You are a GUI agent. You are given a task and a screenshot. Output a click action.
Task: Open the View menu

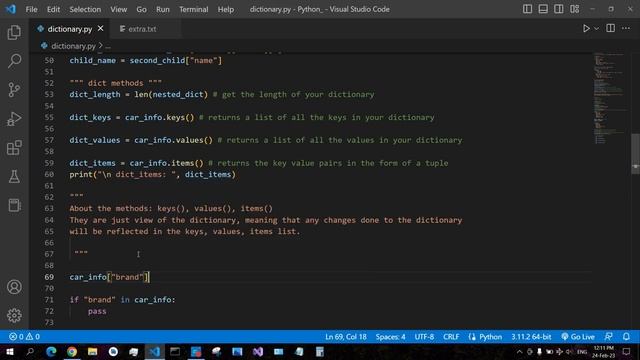pyautogui.click(x=118, y=9)
